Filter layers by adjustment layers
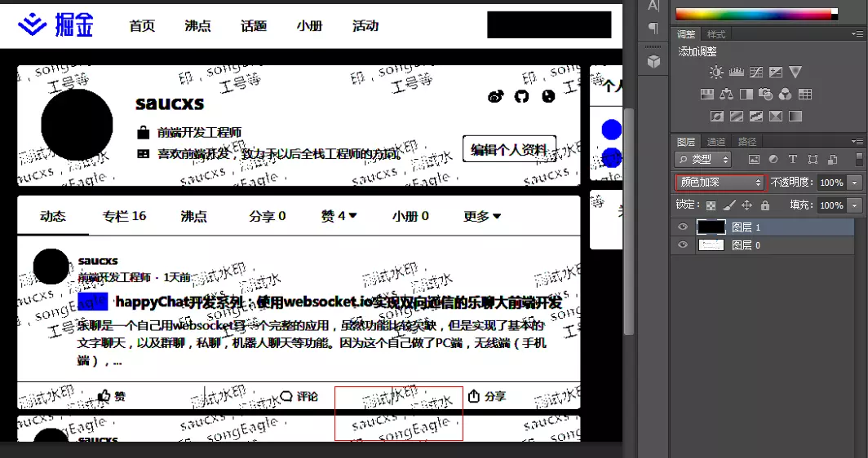 pyautogui.click(x=773, y=159)
